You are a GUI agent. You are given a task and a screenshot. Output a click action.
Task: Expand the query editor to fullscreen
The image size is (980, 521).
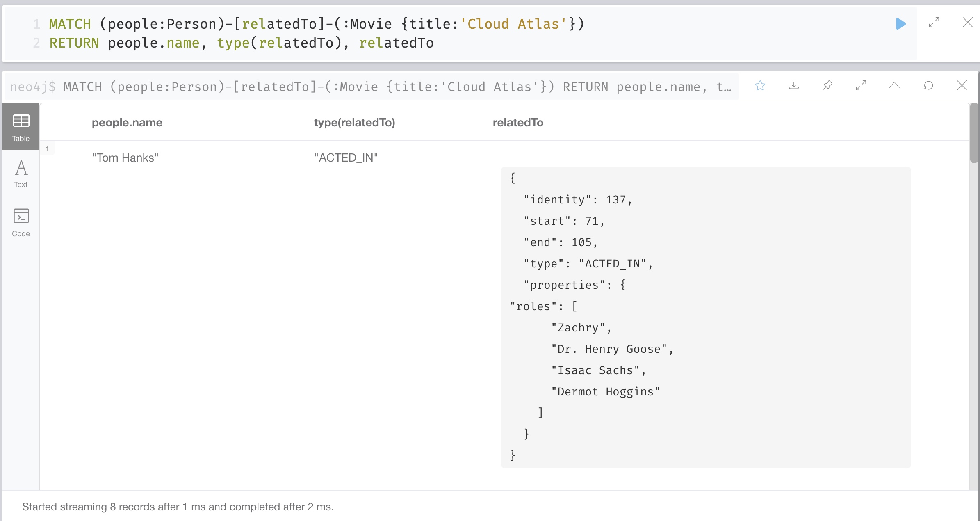934,23
